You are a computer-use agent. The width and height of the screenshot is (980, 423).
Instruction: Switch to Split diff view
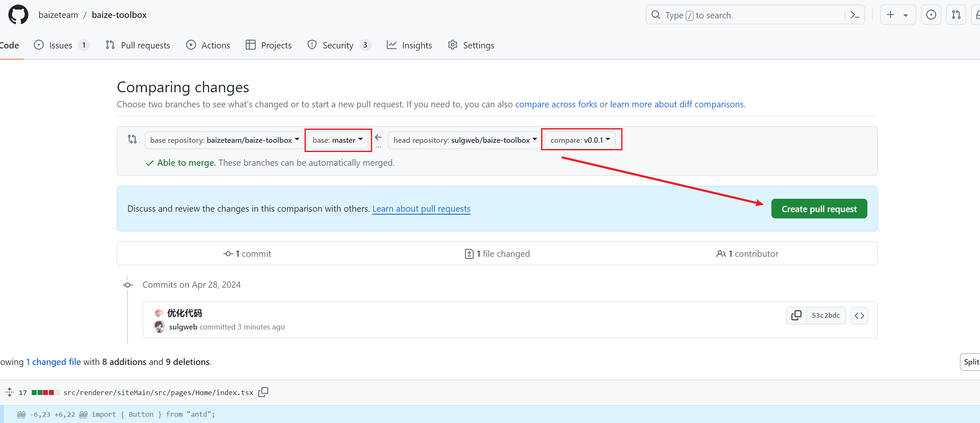click(x=971, y=362)
